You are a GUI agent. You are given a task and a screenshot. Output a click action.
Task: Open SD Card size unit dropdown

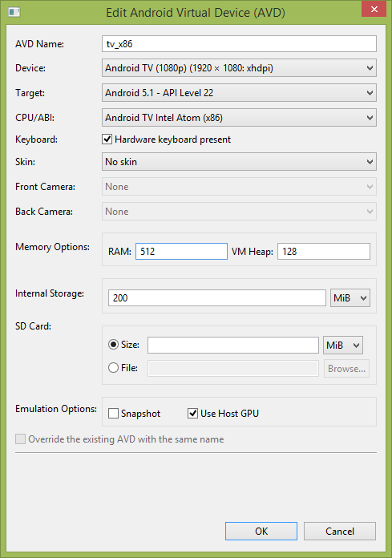(343, 346)
